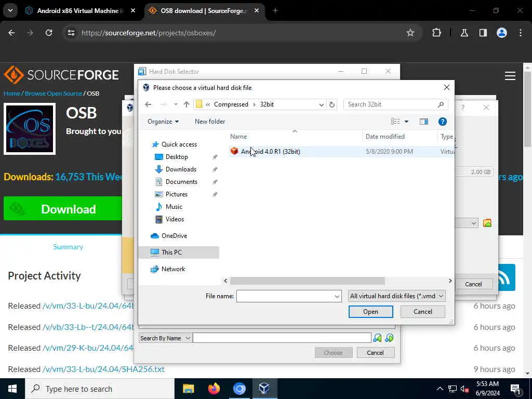Go back in browser history

click(x=11, y=33)
